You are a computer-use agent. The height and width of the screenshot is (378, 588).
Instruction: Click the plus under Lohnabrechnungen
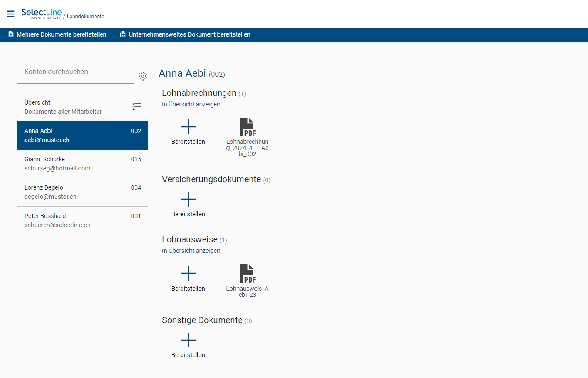coord(188,126)
